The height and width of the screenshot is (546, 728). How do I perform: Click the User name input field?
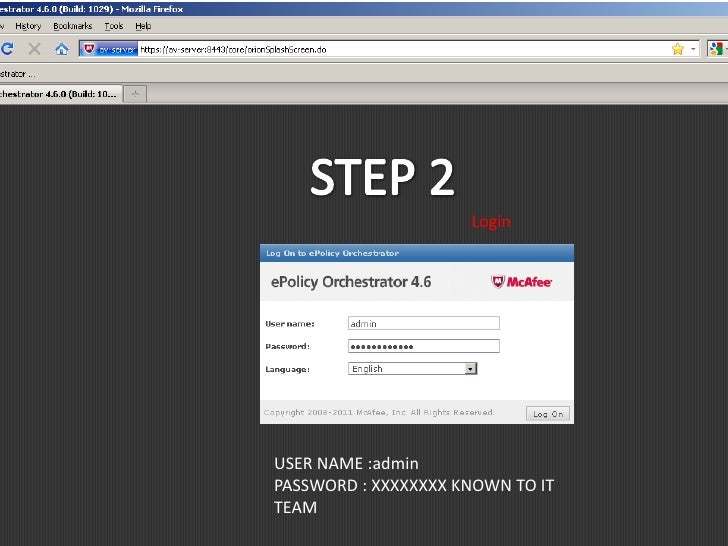[x=423, y=323]
